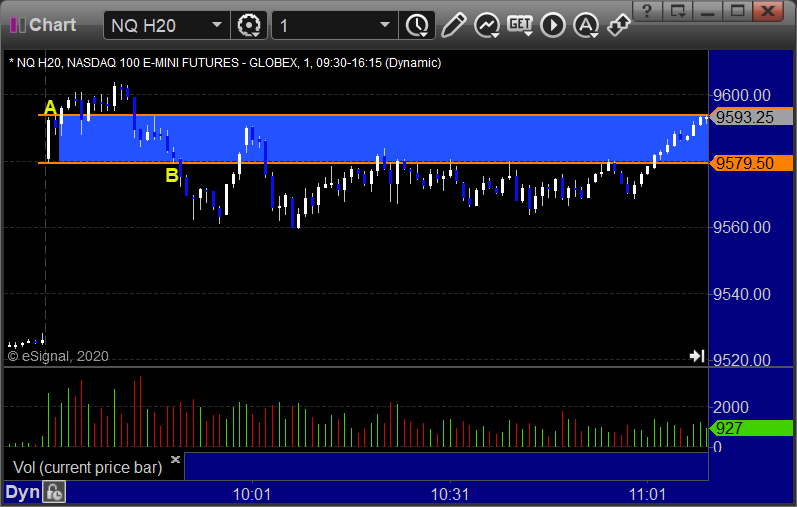
Task: Close the Vol study pane with X
Action: pos(175,459)
